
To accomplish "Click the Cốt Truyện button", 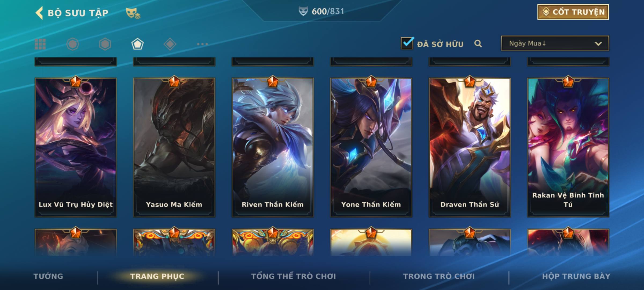I will [x=573, y=12].
